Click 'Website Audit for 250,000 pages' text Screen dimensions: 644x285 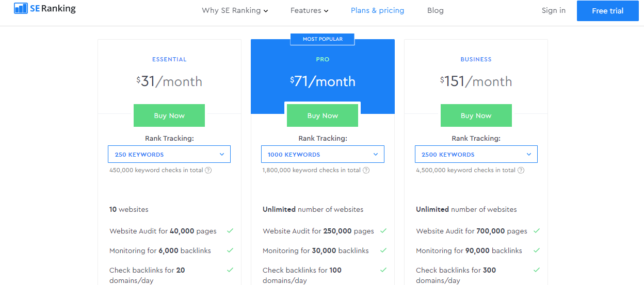(318, 231)
